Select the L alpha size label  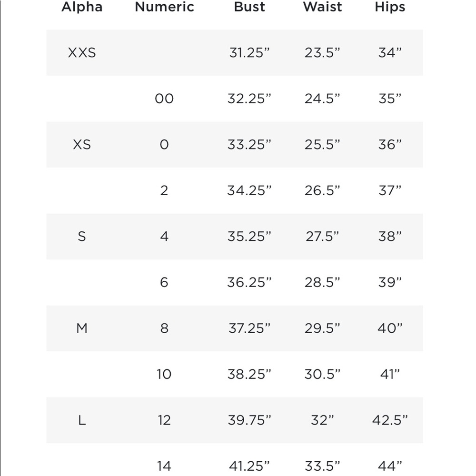[82, 420]
